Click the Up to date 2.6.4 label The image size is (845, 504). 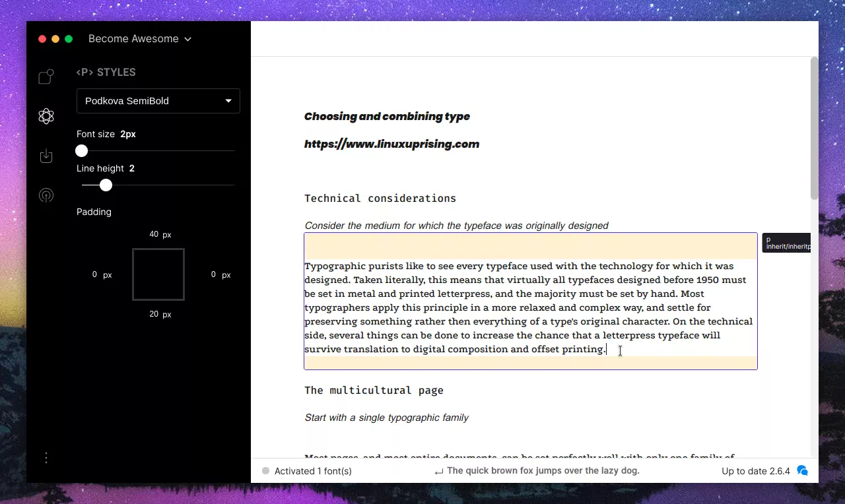point(755,471)
